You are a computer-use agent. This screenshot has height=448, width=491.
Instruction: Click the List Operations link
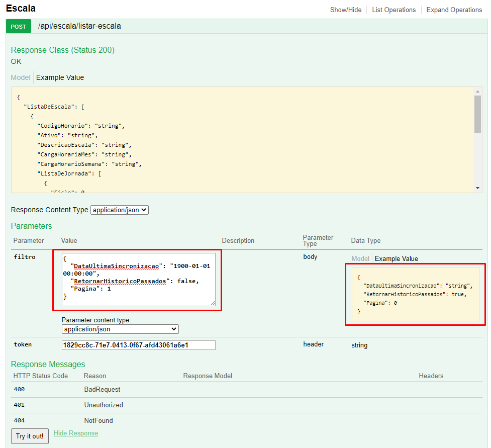(394, 10)
